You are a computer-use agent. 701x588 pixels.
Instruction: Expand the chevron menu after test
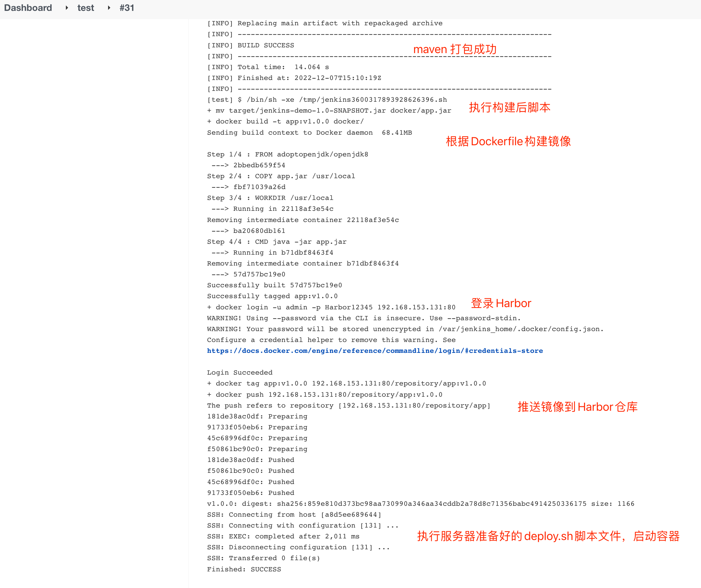click(109, 8)
